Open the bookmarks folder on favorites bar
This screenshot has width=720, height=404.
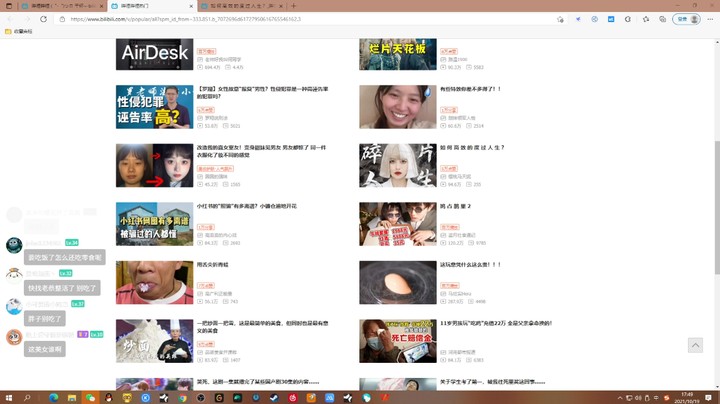tap(18, 31)
